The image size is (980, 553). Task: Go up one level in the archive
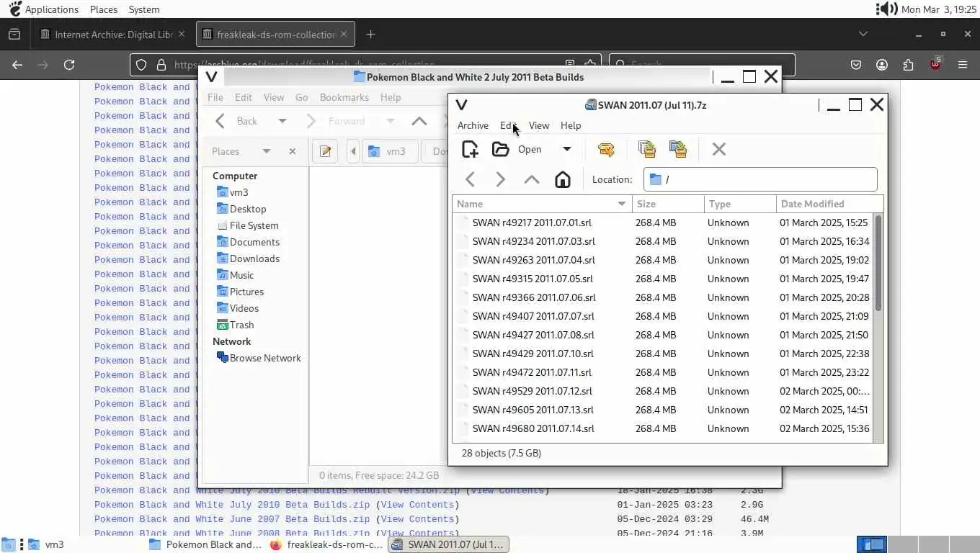531,179
